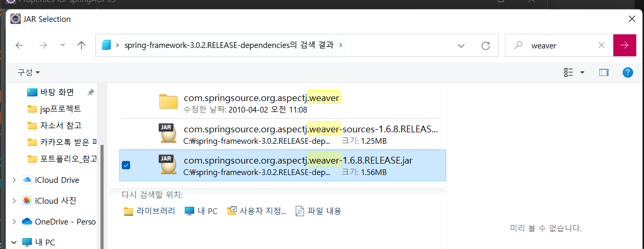
Task: Open the address bar history dropdown
Action: pos(461,46)
